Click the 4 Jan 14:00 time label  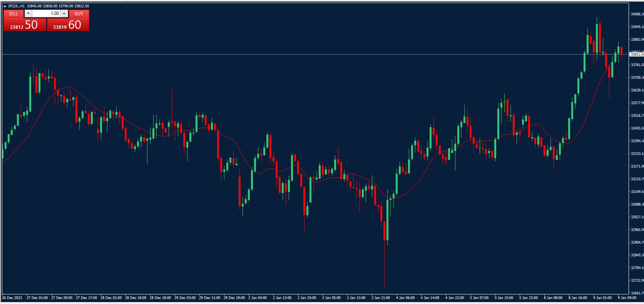[431, 297]
